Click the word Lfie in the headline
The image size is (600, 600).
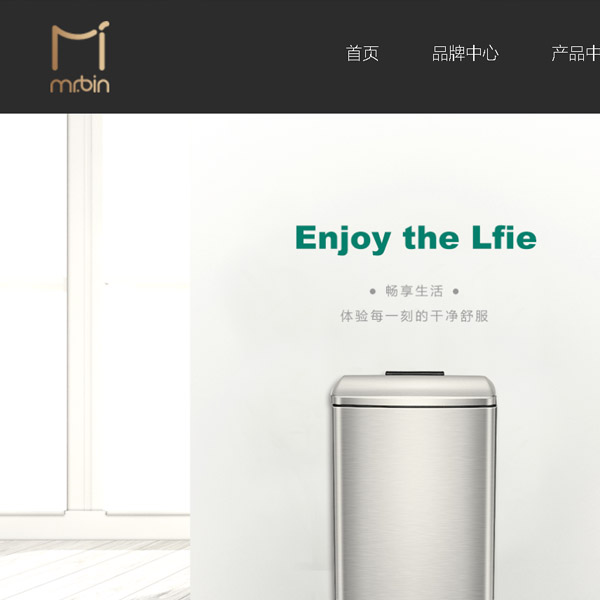point(504,237)
